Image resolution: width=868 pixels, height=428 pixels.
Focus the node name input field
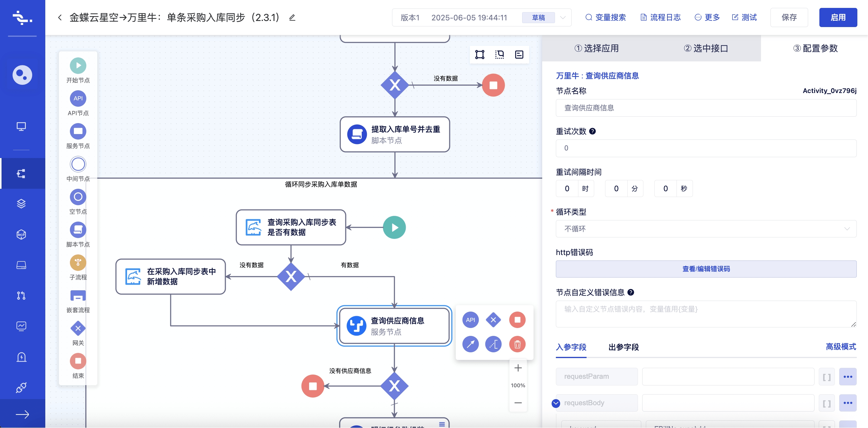(x=706, y=108)
